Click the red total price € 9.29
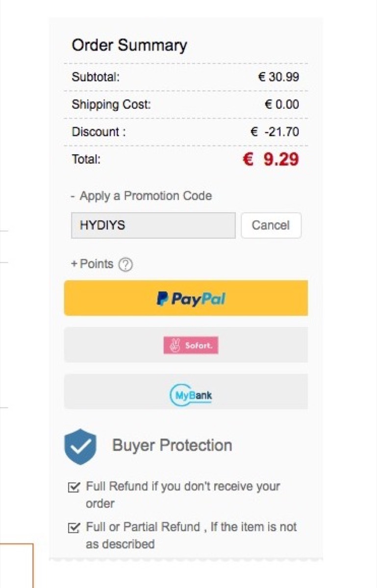377x588 pixels. 271,159
